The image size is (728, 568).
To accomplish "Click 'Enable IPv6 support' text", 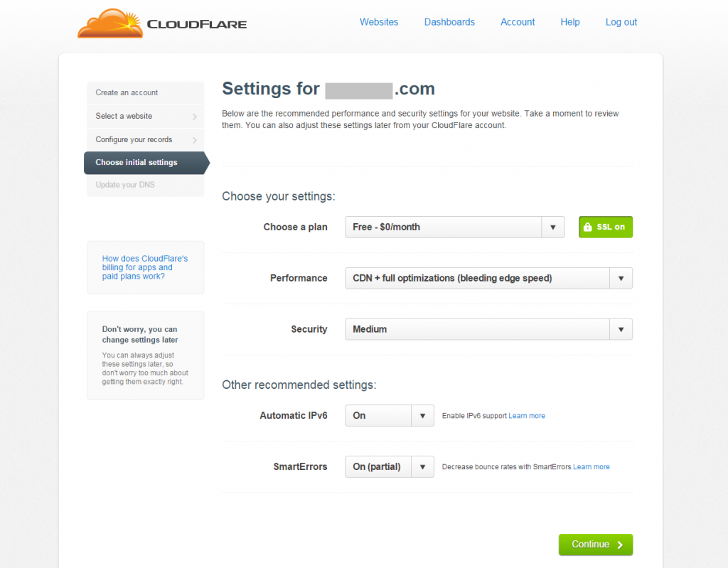I will pyautogui.click(x=474, y=416).
